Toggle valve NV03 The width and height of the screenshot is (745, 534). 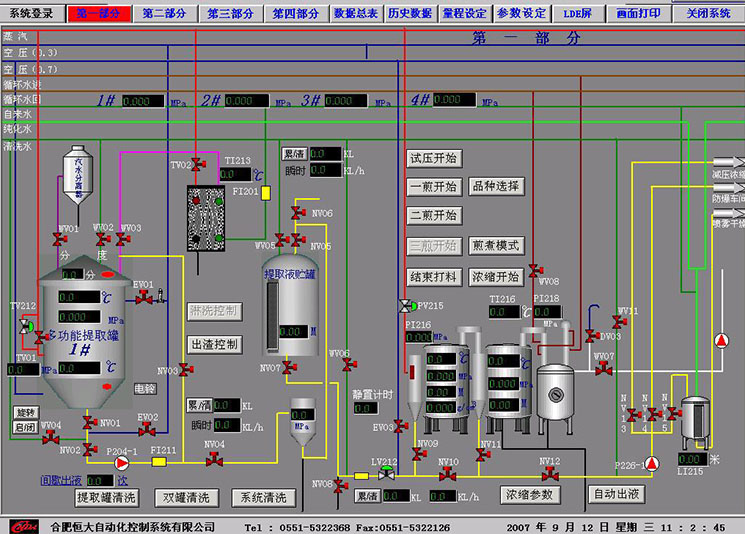coord(185,369)
